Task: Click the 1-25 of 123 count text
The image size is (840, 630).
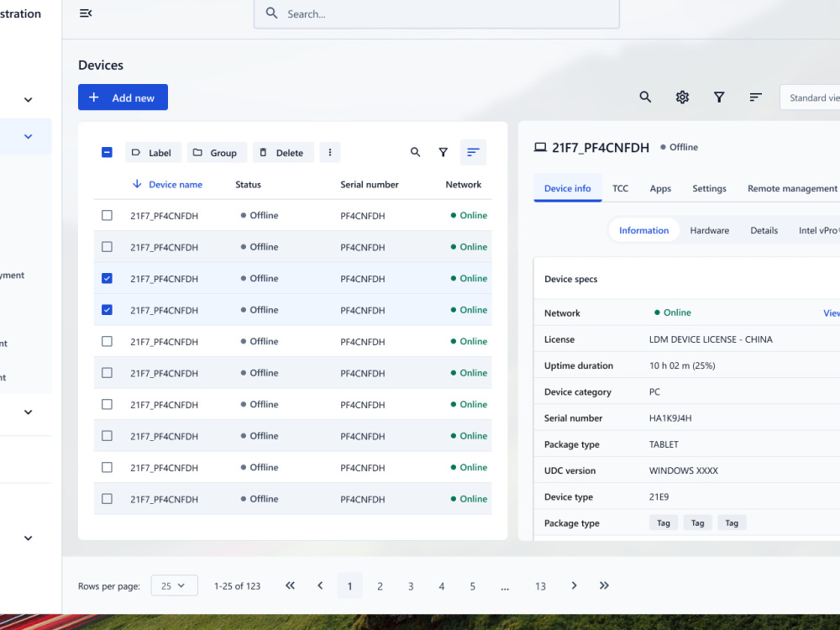Action: pos(238,586)
